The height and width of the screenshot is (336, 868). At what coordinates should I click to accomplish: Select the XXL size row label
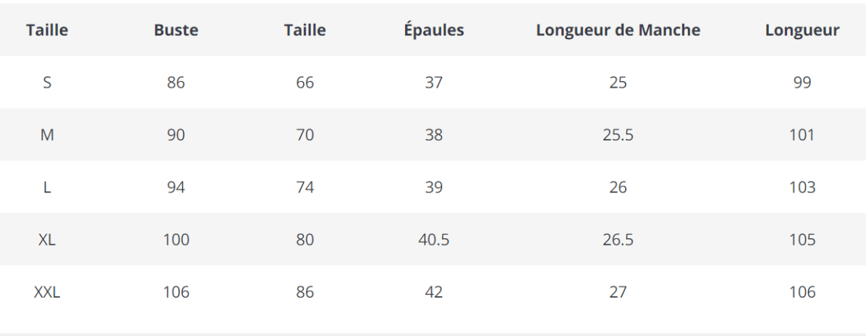[47, 293]
